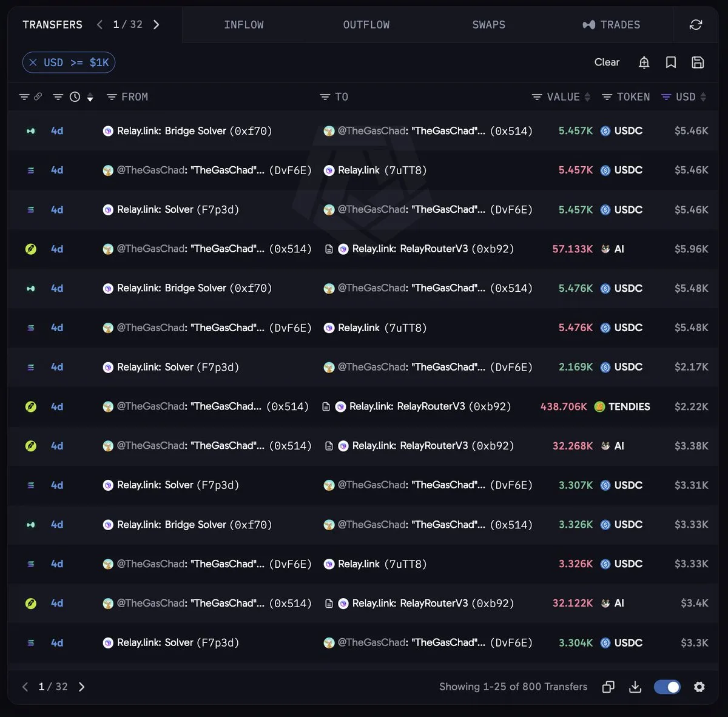This screenshot has width=728, height=717.
Task: Click the chain icon on the 438.706K TENDIES row
Action: coord(31,406)
